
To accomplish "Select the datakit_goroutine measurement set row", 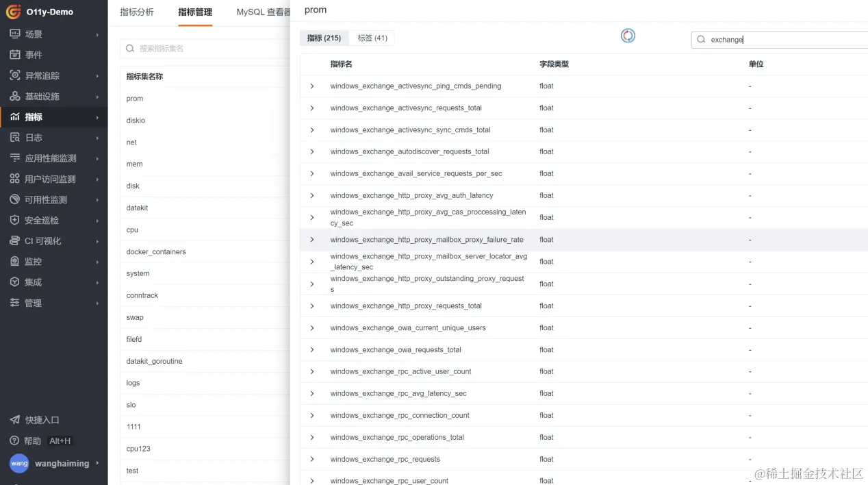I will pos(205,362).
